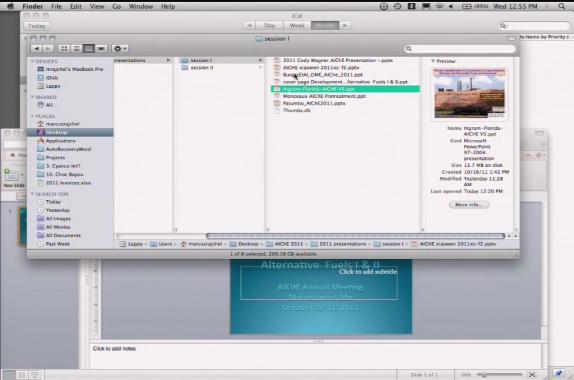Switch Finder to Cover Flow view
The image size is (574, 380).
[101, 48]
